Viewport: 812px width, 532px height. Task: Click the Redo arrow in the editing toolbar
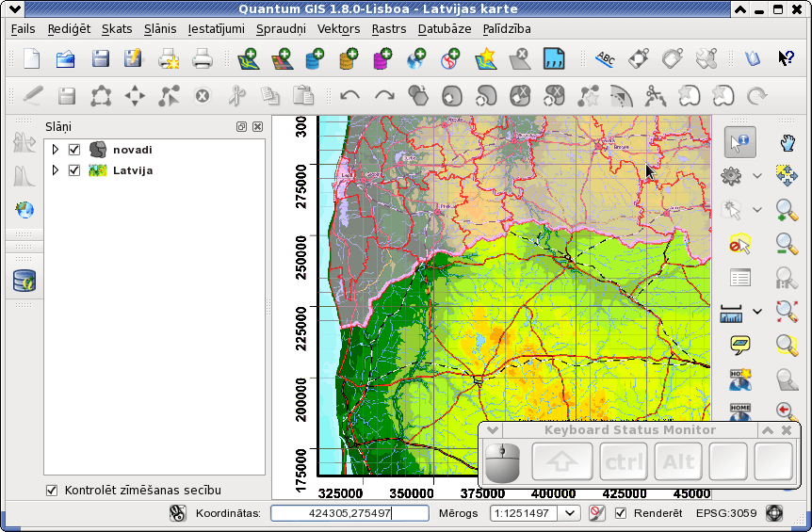pyautogui.click(x=384, y=96)
